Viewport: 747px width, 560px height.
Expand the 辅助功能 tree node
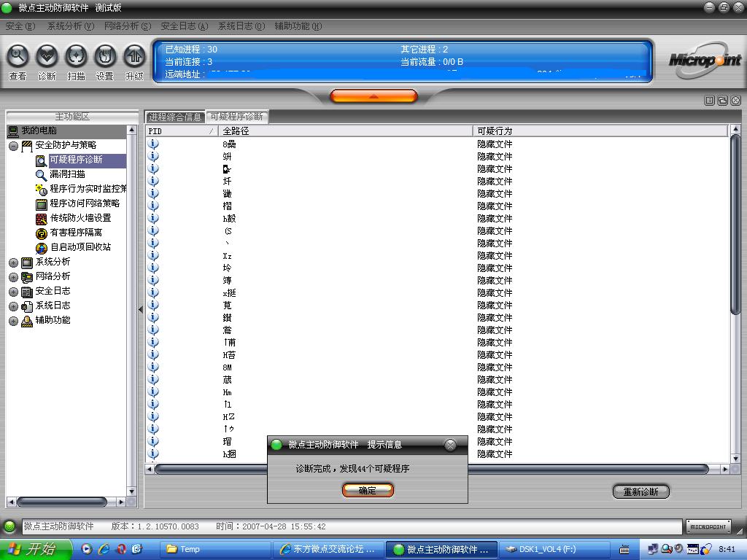tap(13, 321)
